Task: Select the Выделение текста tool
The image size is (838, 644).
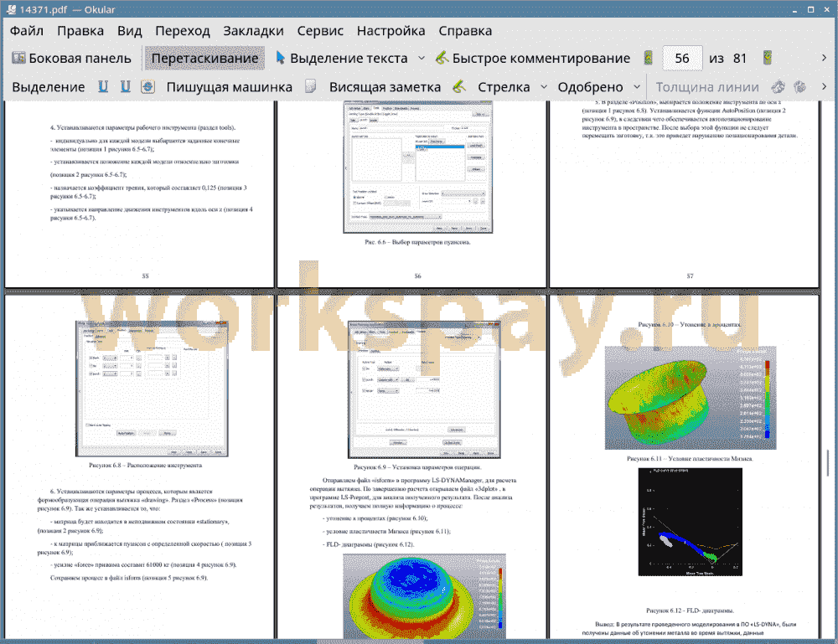Action: (x=342, y=59)
